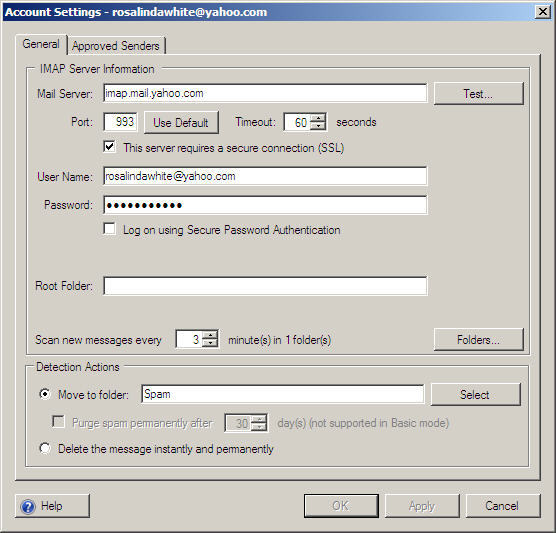The height and width of the screenshot is (533, 556).
Task: Select the Move to folder radio button
Action: (x=45, y=394)
